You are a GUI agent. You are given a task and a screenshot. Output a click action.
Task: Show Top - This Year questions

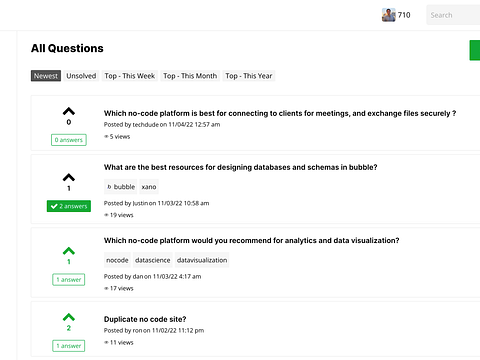click(249, 76)
